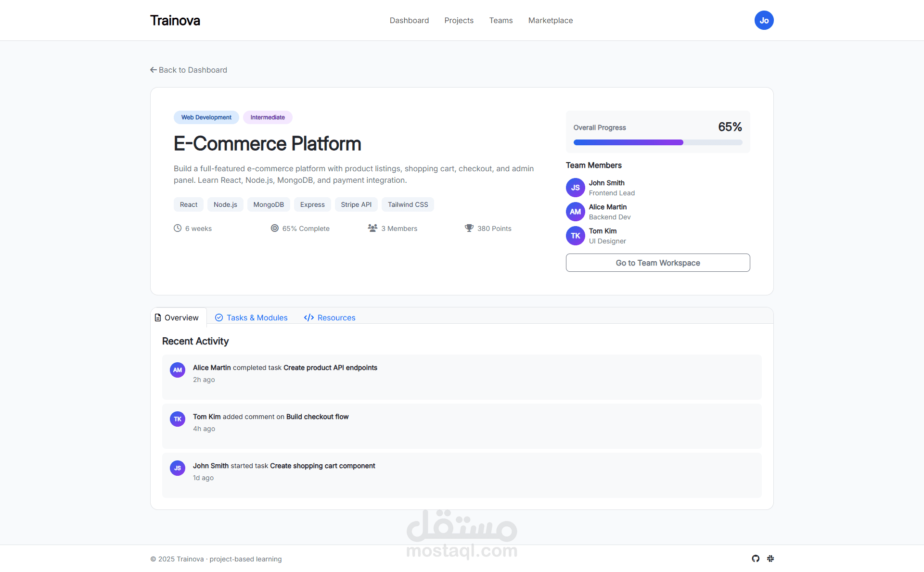
Task: Switch to the Tasks & Modules tab
Action: 251,318
